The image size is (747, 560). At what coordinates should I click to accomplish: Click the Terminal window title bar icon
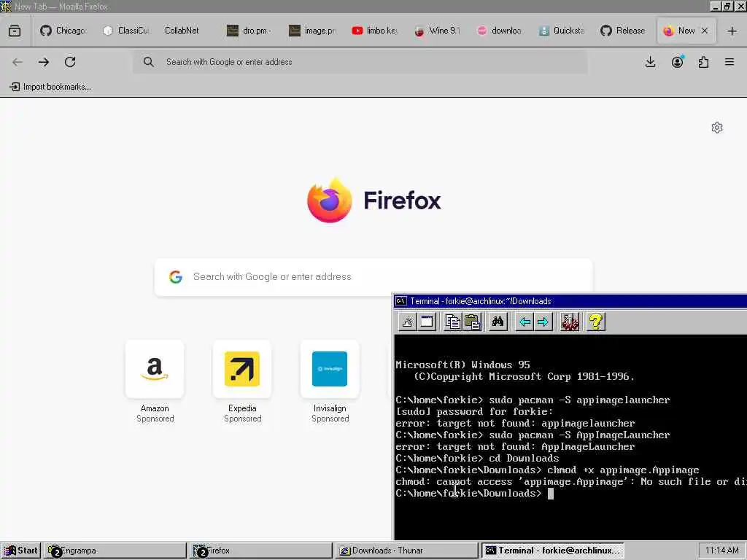pyautogui.click(x=401, y=301)
